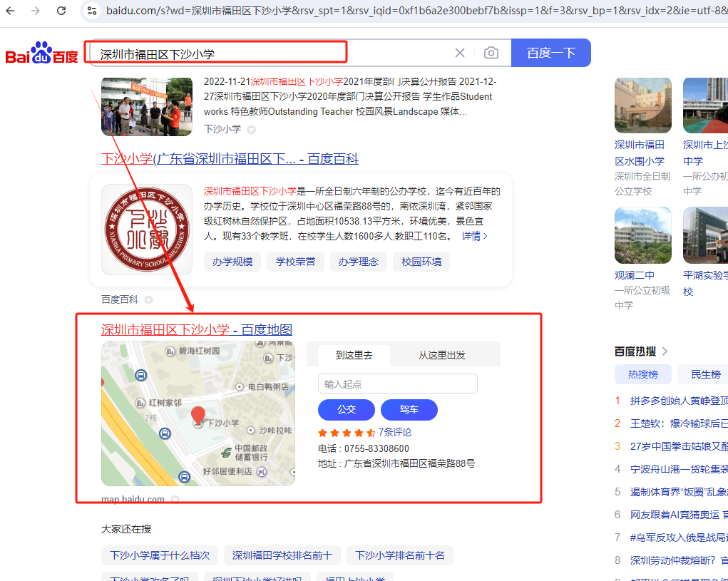This screenshot has width=728, height=581.
Task: Click the browser forward arrow
Action: pyautogui.click(x=35, y=10)
